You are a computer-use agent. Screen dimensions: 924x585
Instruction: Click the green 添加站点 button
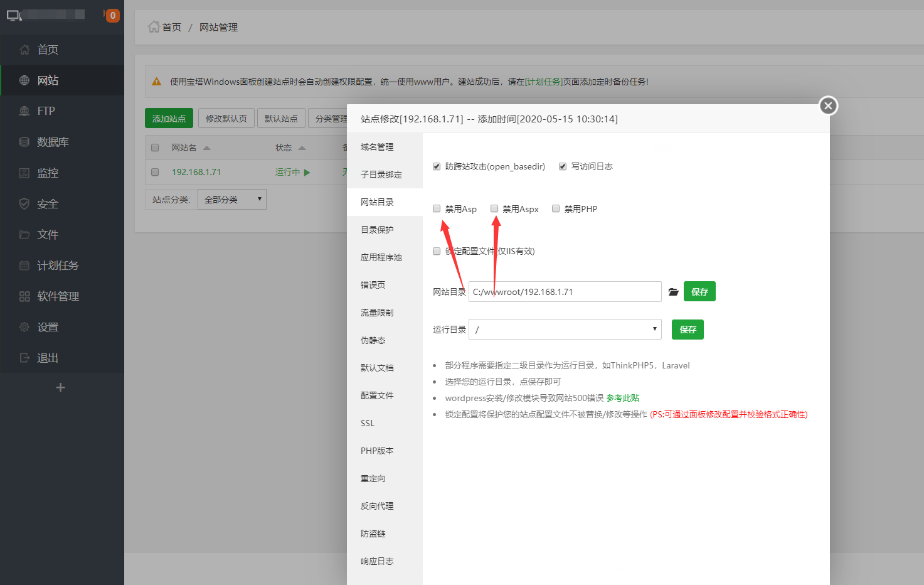169,119
